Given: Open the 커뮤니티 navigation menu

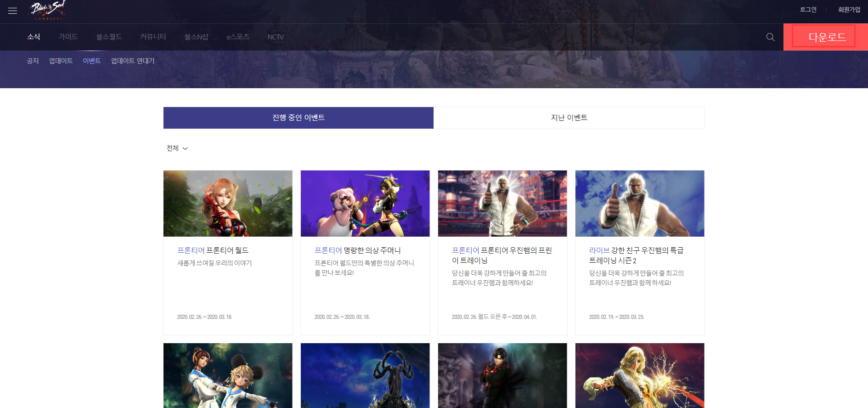Looking at the screenshot, I should (x=153, y=37).
